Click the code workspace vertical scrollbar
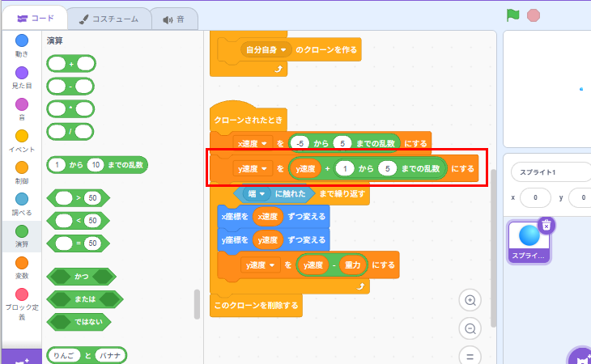591x364 pixels. click(x=493, y=248)
